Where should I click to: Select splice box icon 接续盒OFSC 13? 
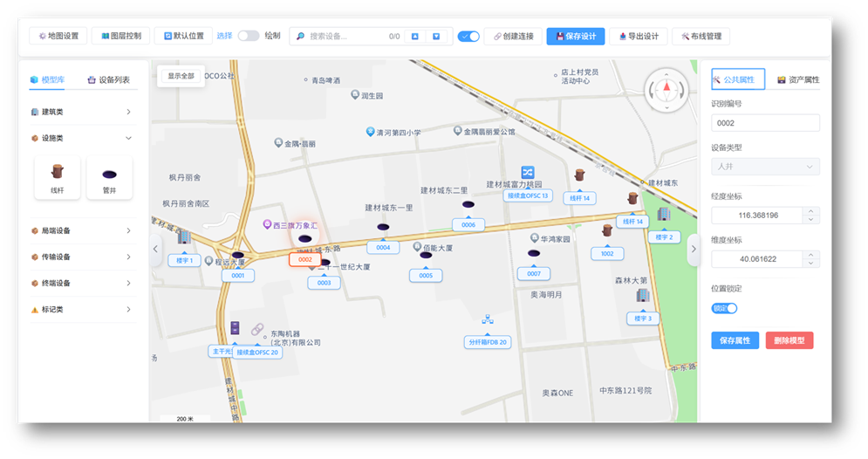click(528, 172)
